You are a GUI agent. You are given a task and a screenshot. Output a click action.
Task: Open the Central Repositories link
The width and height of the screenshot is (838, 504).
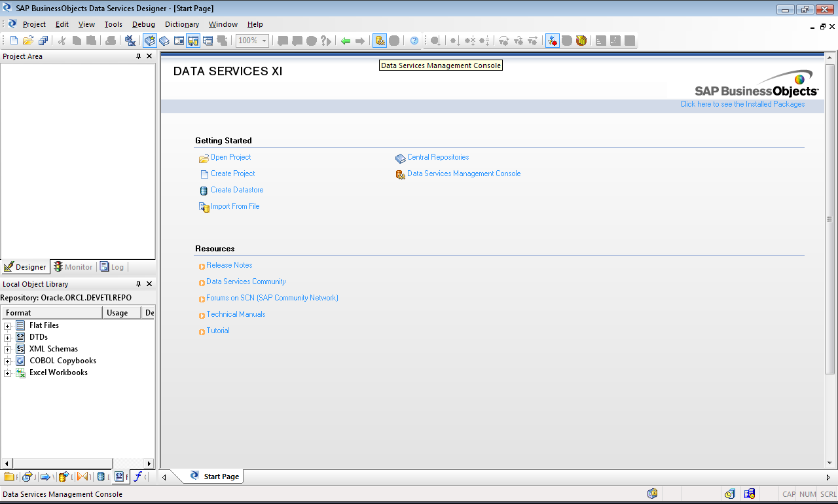pyautogui.click(x=438, y=157)
